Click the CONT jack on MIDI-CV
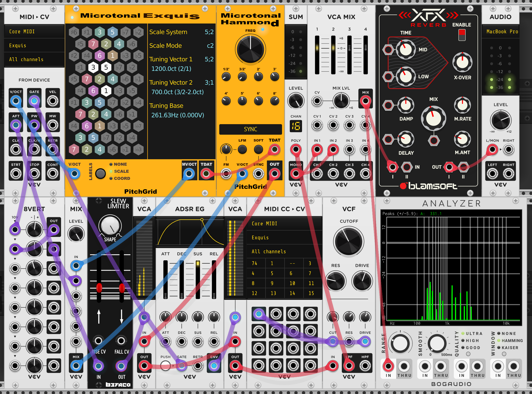 click(53, 173)
